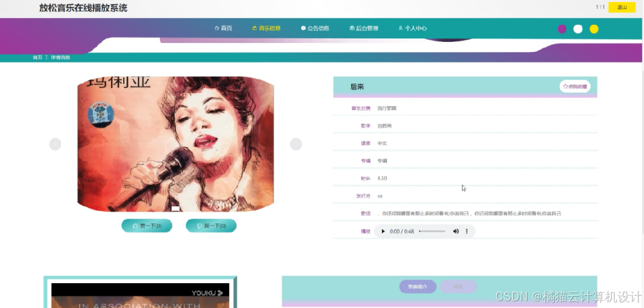The width and height of the screenshot is (644, 308).
Task: Click the yellow 退出 logout button
Action: (x=622, y=7)
